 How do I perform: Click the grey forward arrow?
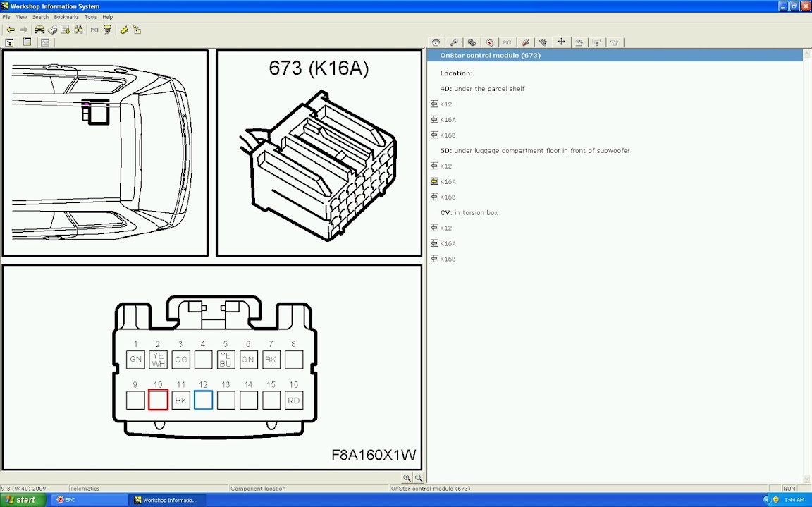pos(24,30)
